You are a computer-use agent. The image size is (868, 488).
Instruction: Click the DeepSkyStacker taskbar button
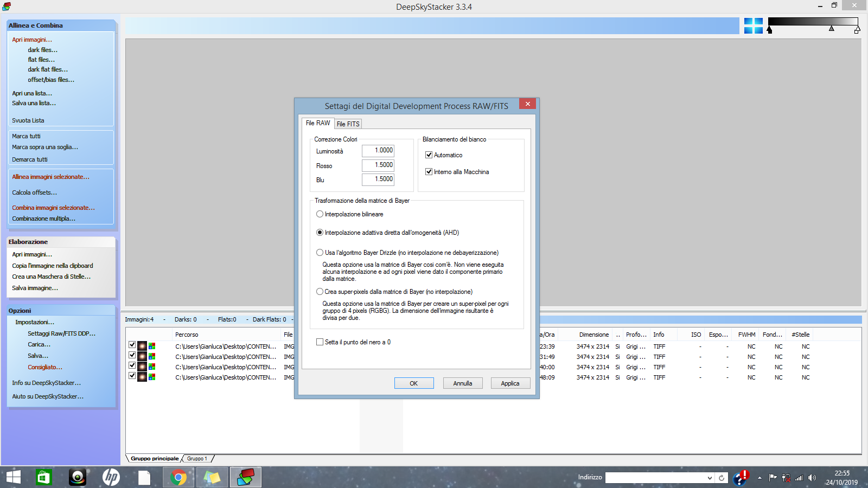click(246, 477)
